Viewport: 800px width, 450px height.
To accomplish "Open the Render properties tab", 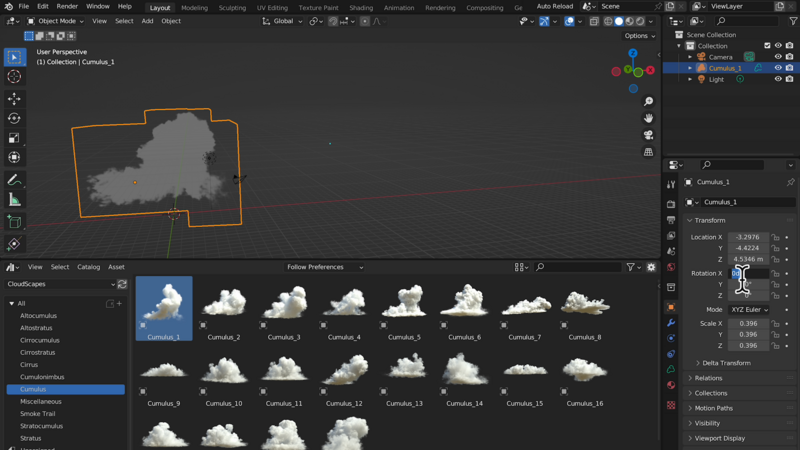I will point(671,204).
